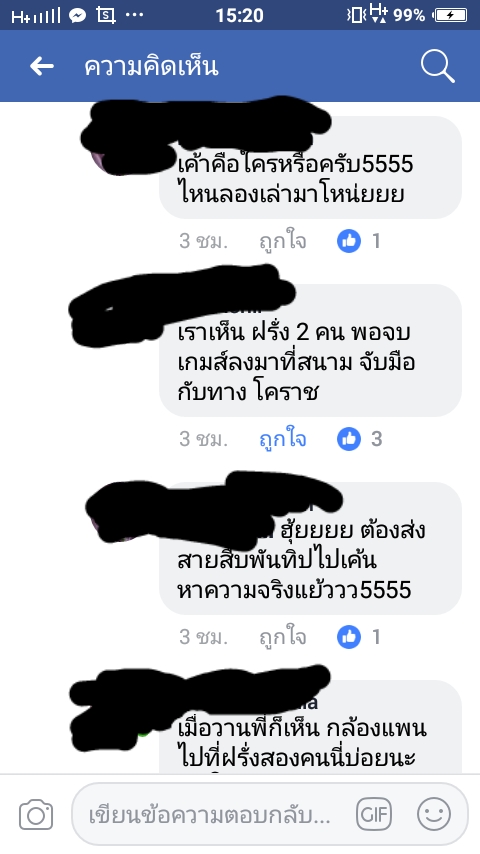
Task: Tap the ความคิดเห็น header title
Action: 151,66
